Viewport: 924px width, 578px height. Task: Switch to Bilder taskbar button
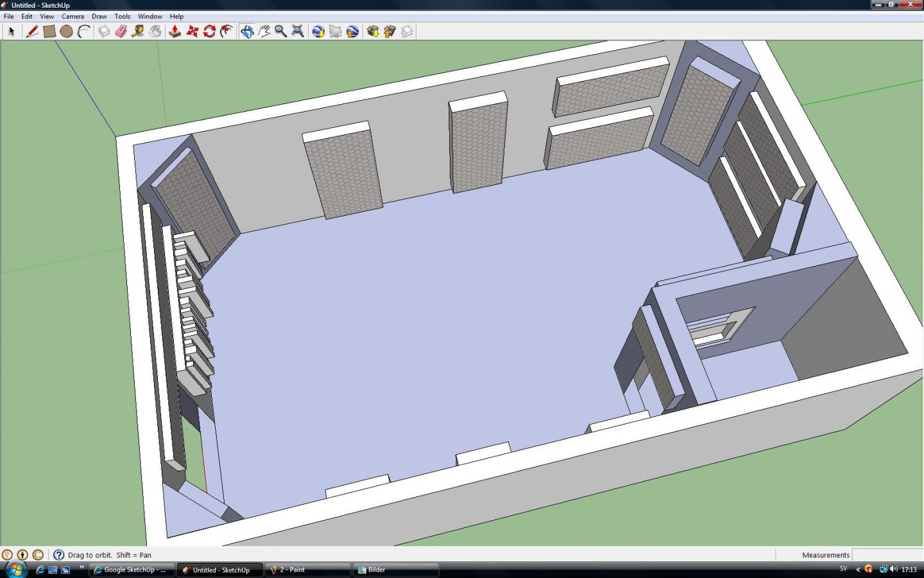pyautogui.click(x=395, y=570)
